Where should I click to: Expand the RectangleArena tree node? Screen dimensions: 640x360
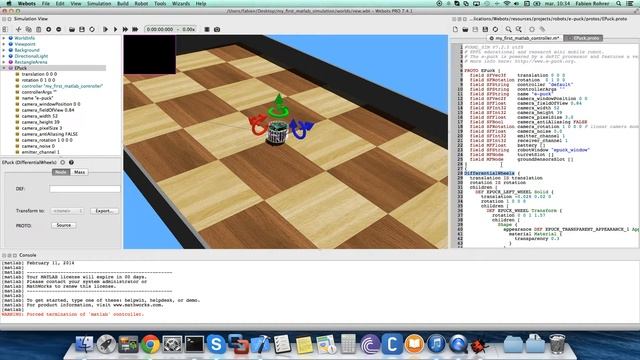pos(4,62)
